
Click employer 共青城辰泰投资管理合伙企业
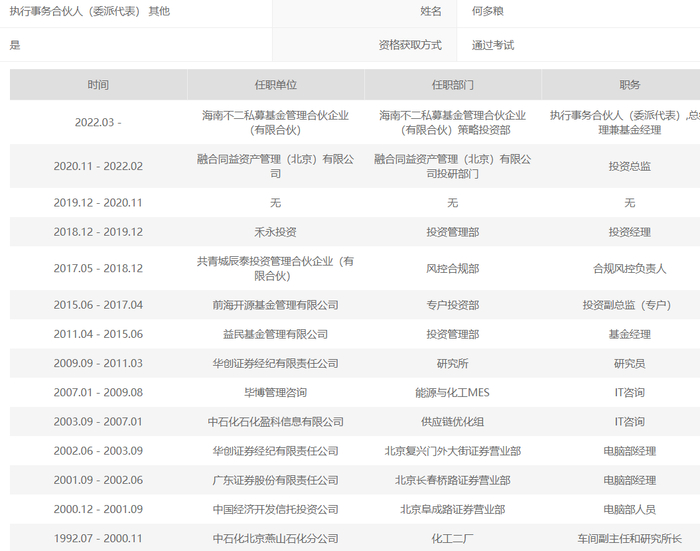[x=275, y=268]
